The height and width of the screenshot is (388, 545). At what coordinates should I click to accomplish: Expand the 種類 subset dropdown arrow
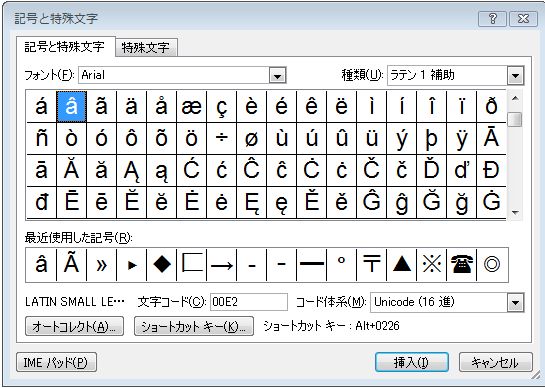[515, 75]
